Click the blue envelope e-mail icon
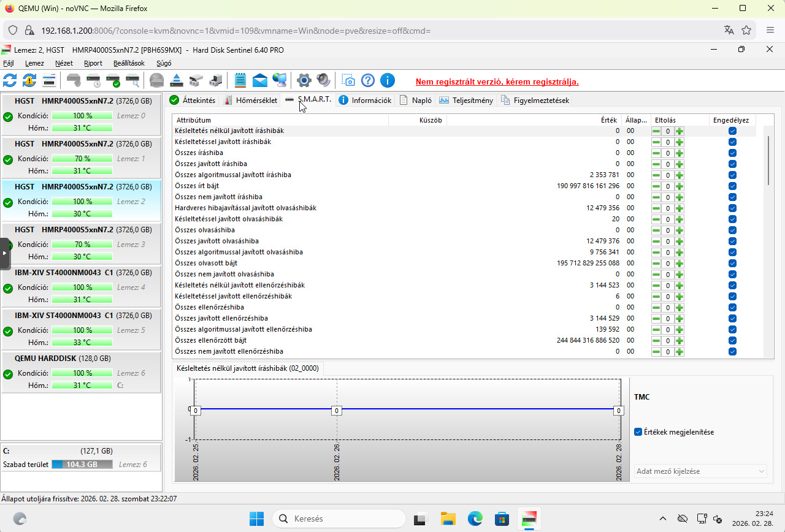 tap(260, 80)
